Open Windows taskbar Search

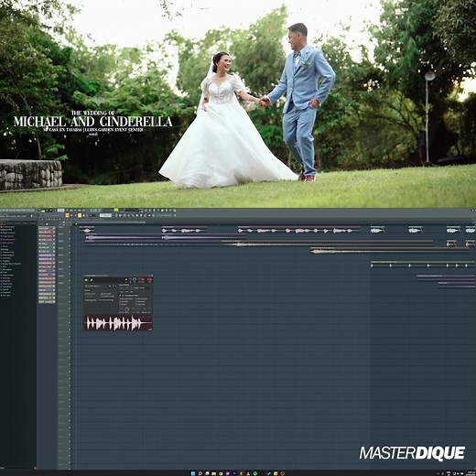(200, 473)
